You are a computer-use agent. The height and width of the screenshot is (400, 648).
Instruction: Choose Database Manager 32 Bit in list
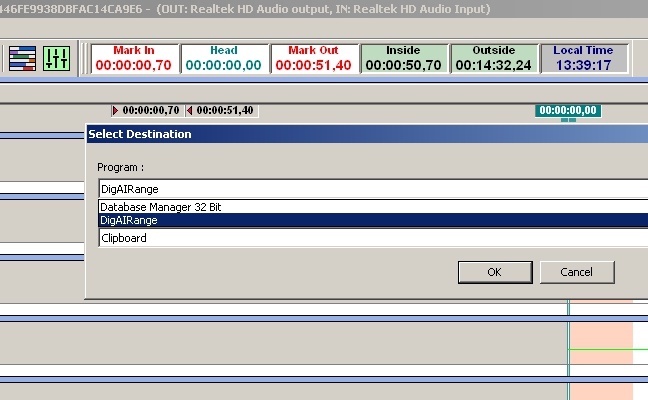pos(373,207)
